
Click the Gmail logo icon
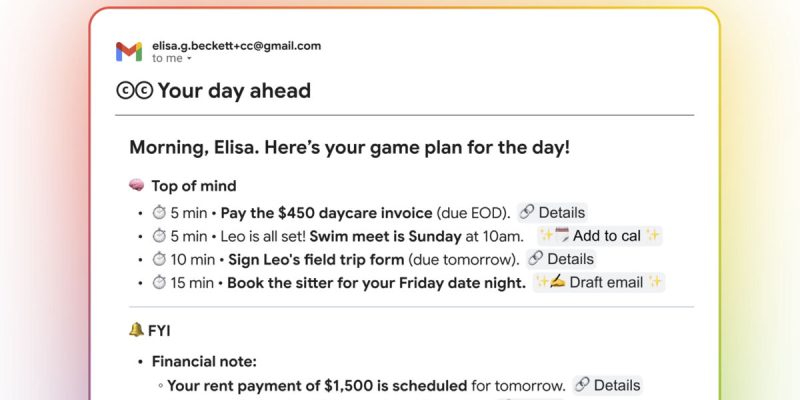click(128, 52)
